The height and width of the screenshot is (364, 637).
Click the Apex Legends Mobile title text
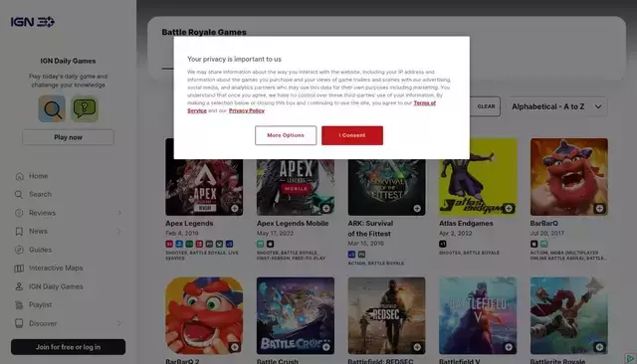coord(293,223)
